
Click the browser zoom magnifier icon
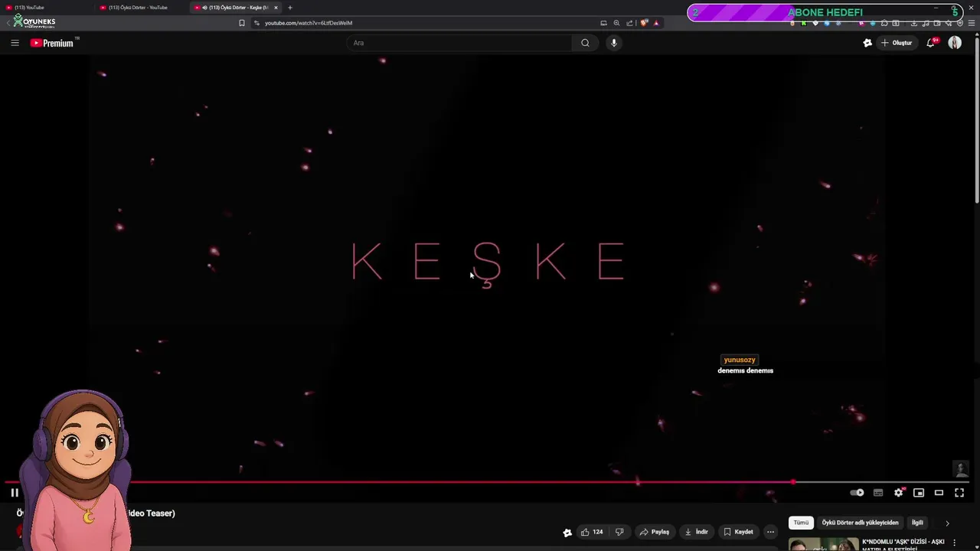[x=616, y=23]
